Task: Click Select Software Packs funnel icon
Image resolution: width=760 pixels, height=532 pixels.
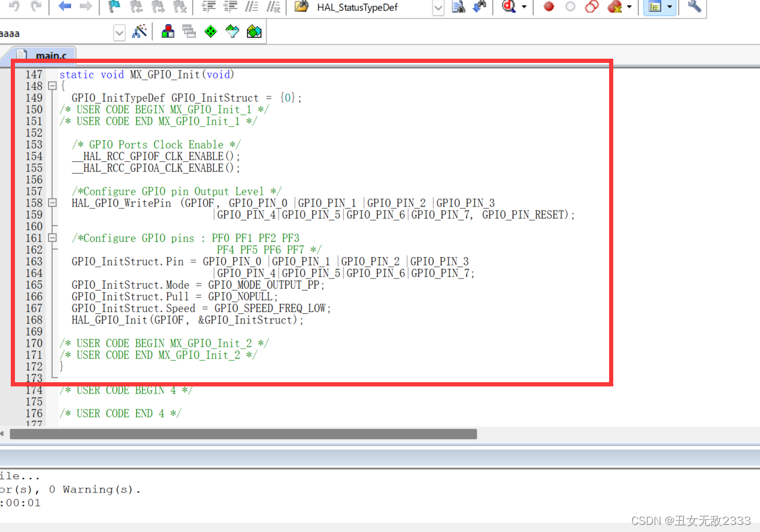Action: pyautogui.click(x=232, y=32)
